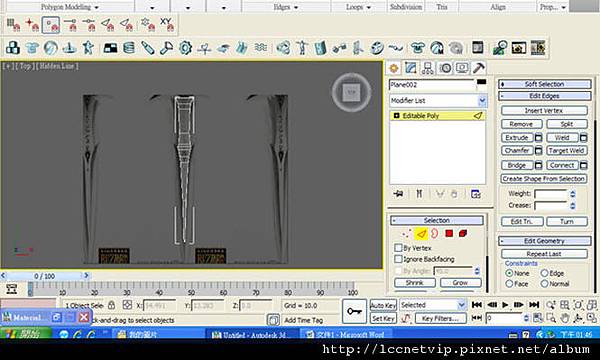Click the Set Keys key icon
Image resolution: width=600 pixels, height=360 pixels.
pyautogui.click(x=354, y=311)
